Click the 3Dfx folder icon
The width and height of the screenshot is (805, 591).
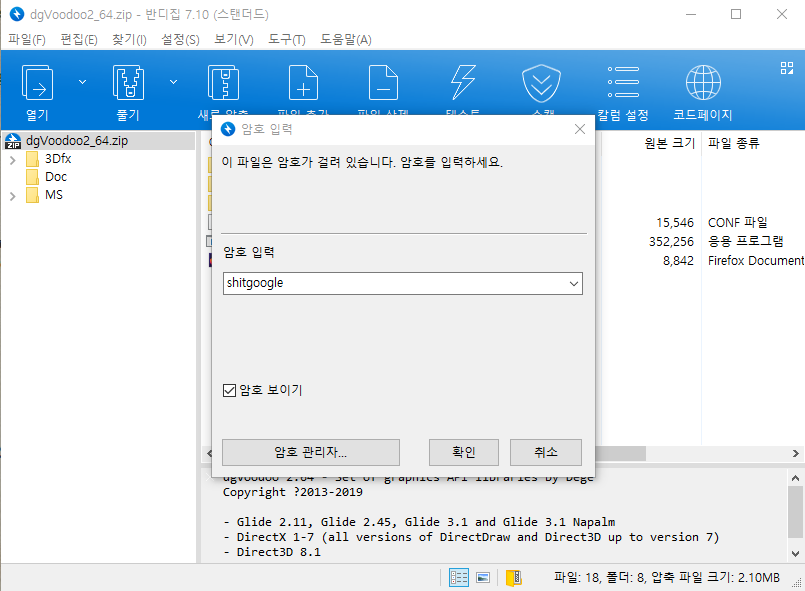[x=32, y=159]
